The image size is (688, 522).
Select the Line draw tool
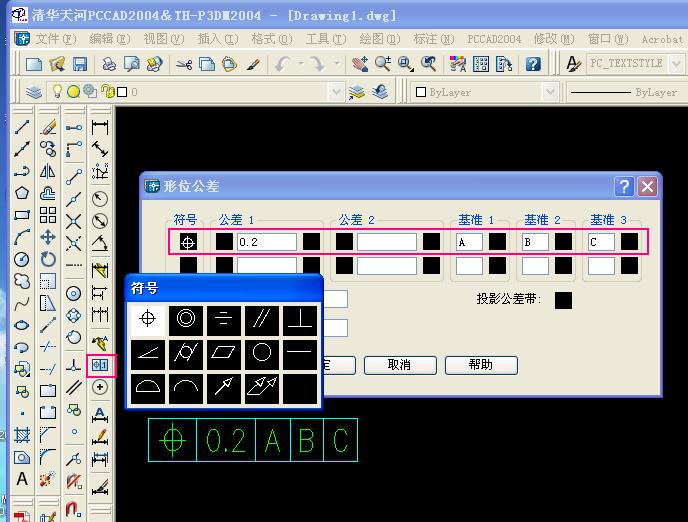coord(22,127)
